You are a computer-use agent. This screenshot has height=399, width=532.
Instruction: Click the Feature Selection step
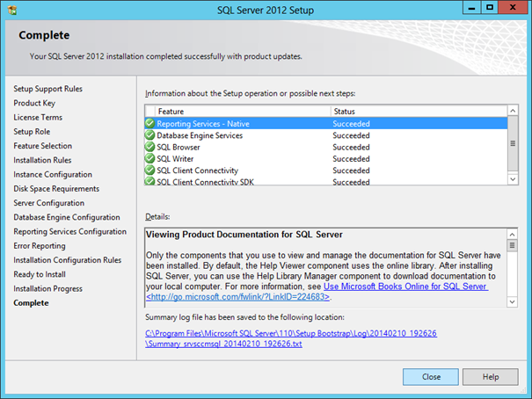tap(42, 146)
